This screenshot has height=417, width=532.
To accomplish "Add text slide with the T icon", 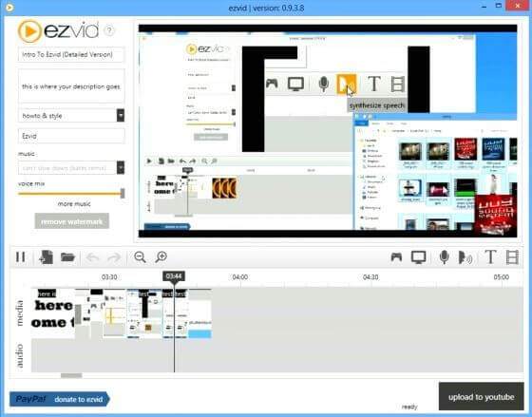I will [x=490, y=256].
